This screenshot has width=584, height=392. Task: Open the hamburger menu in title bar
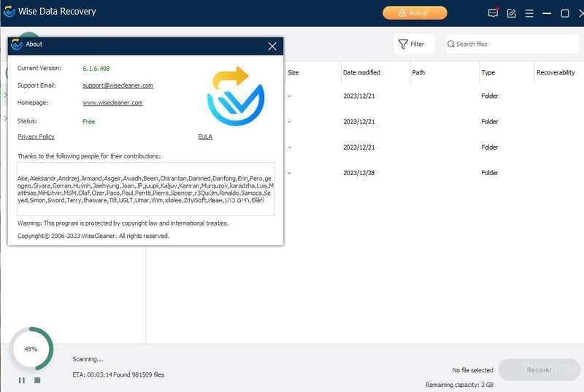click(529, 13)
